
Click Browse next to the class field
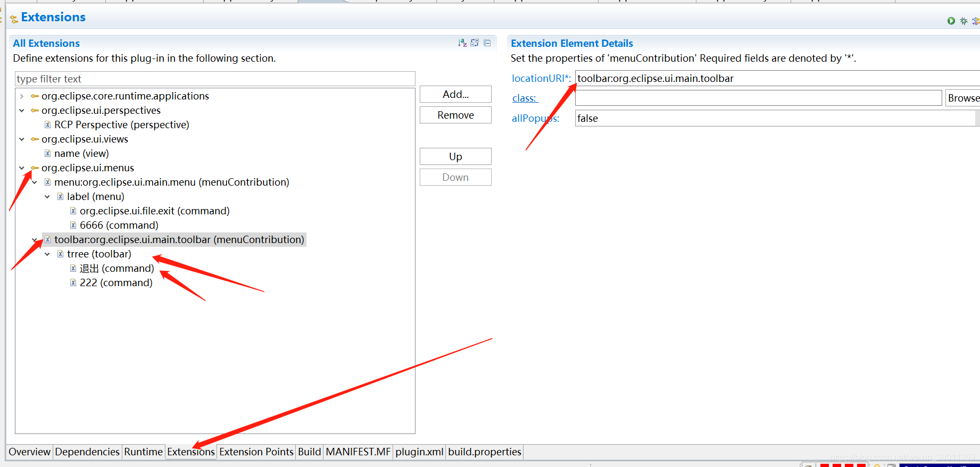pos(962,98)
